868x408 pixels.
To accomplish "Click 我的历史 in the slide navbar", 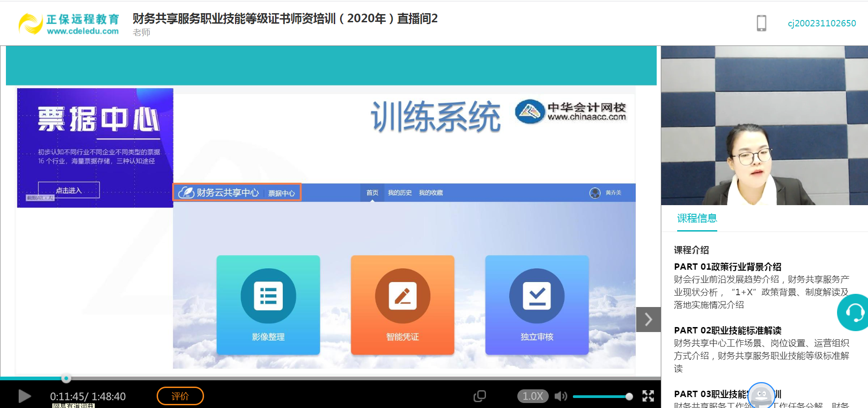I will point(400,193).
